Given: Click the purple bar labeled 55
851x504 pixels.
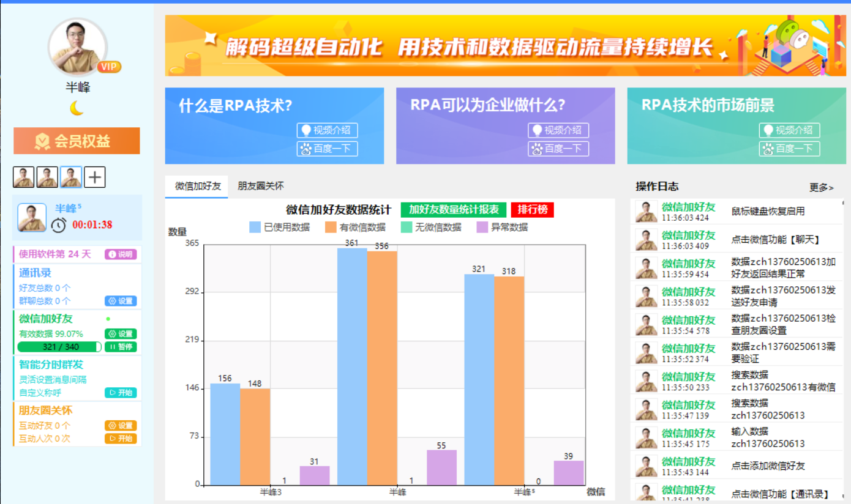Looking at the screenshot, I should tap(441, 467).
